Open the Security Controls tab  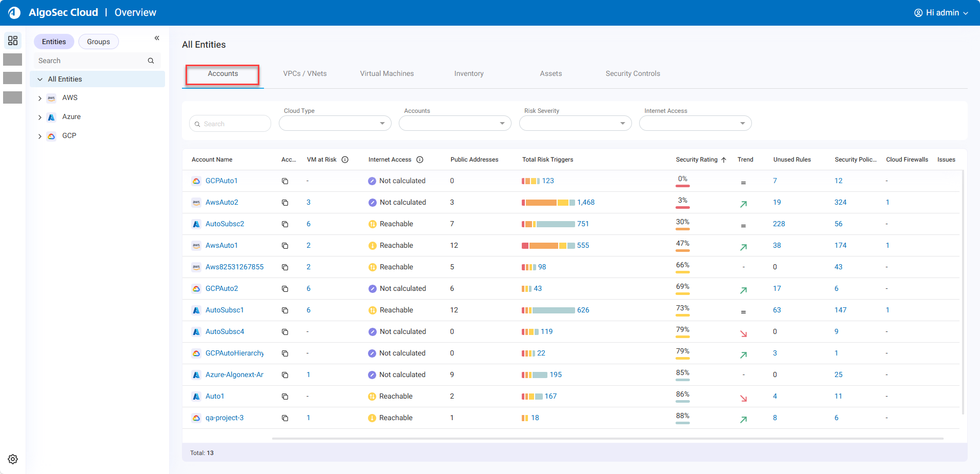coord(632,74)
